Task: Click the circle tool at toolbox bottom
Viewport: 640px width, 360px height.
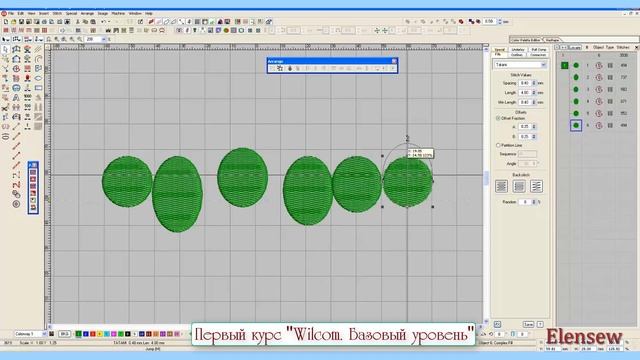Action: pos(16,204)
